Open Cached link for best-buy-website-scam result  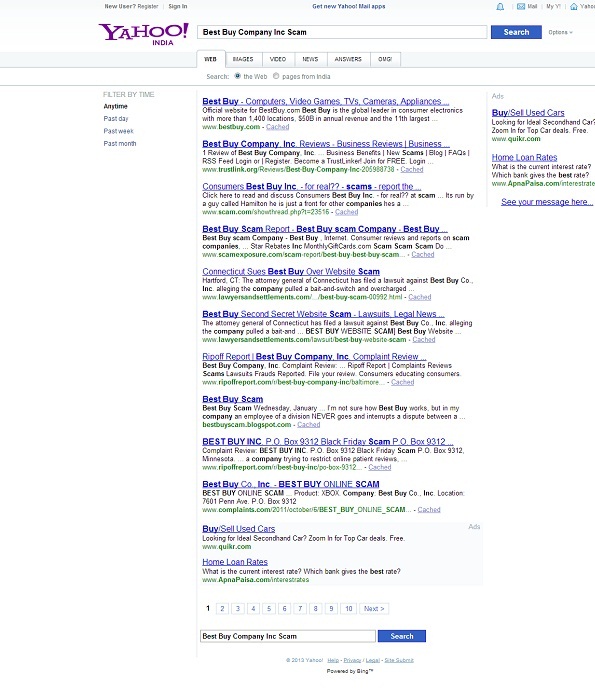pos(424,340)
